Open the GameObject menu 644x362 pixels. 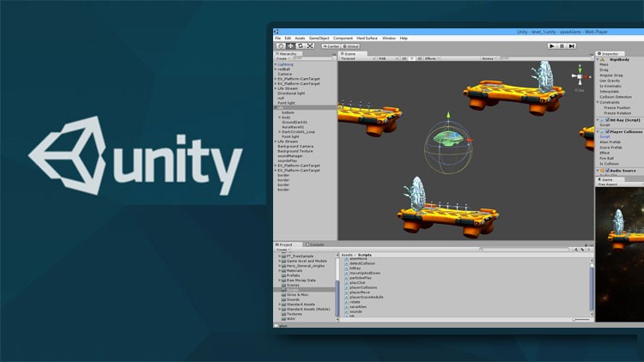coord(319,38)
